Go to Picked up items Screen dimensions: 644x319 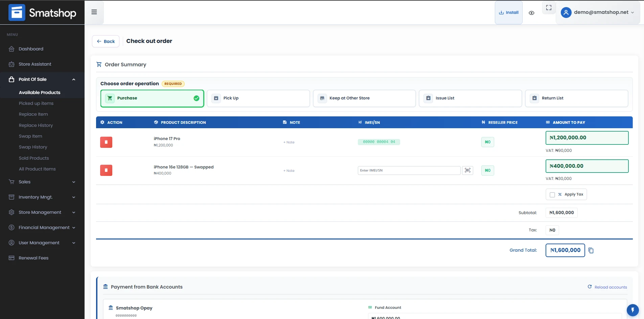pos(36,103)
